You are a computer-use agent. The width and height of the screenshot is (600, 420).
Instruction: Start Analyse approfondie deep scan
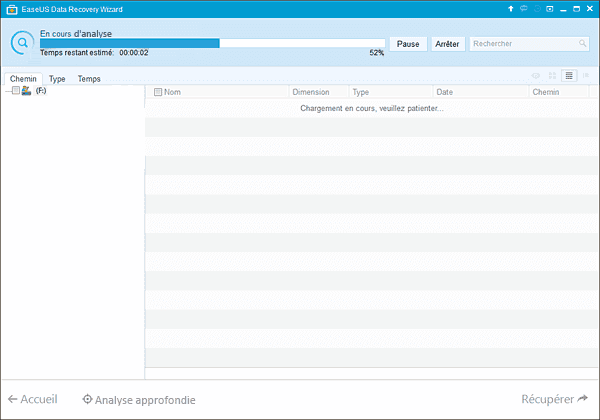pyautogui.click(x=139, y=400)
